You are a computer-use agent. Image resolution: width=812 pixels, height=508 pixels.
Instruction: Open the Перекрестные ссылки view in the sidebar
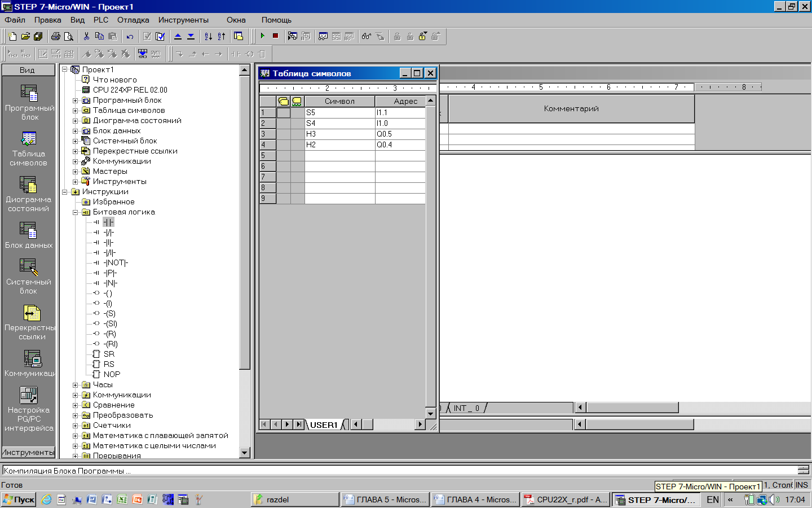tap(29, 322)
